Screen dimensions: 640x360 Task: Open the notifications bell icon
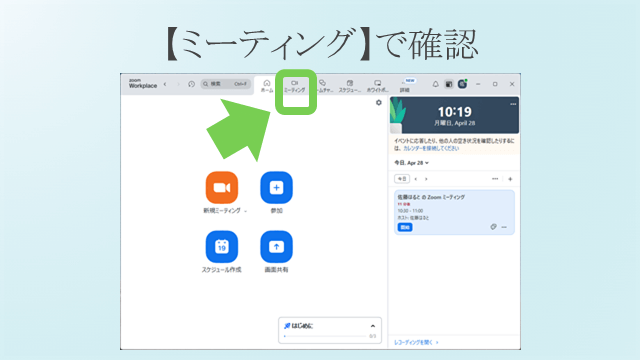coord(436,84)
